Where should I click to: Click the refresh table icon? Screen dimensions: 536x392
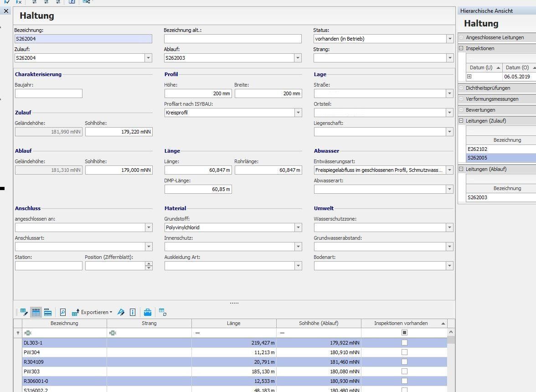pyautogui.click(x=162, y=312)
